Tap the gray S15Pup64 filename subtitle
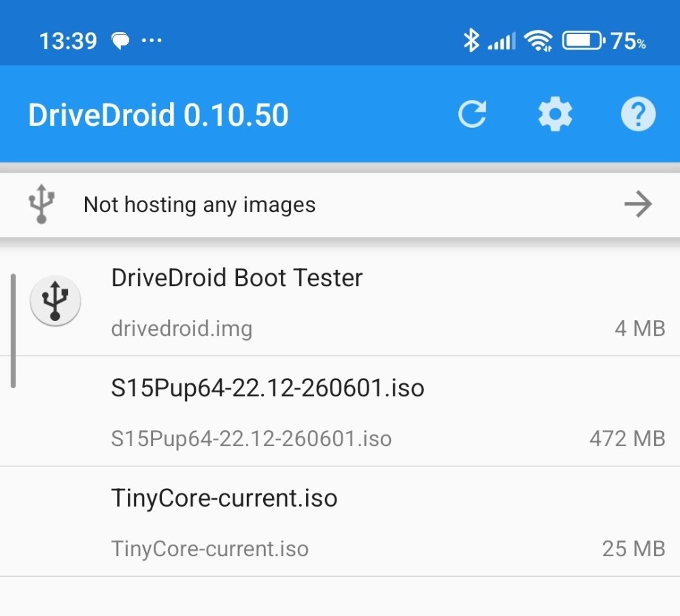The height and width of the screenshot is (616, 680). [x=252, y=439]
